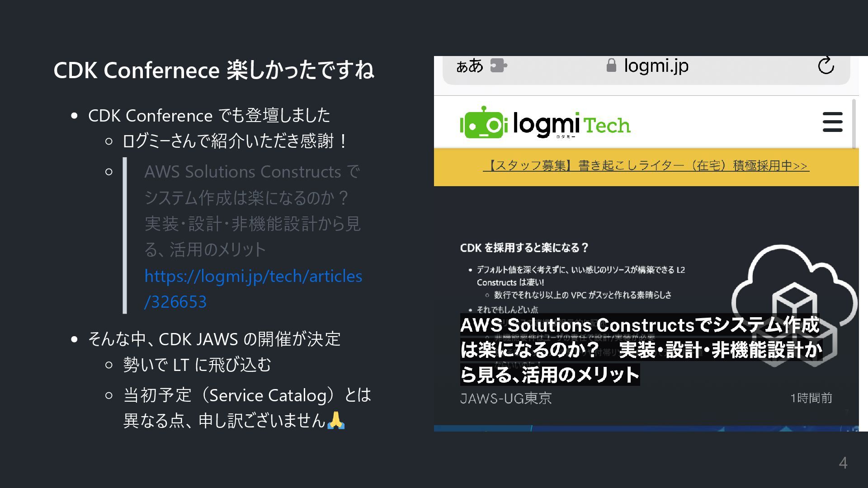Viewport: 868px width, 488px height.
Task: Click the padlock icon in address bar
Action: tap(611, 66)
